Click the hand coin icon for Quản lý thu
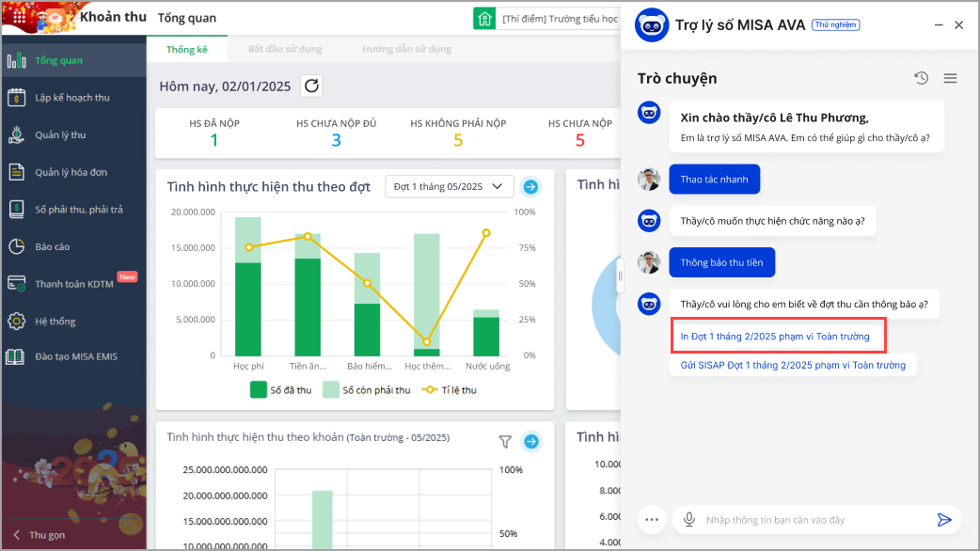The height and width of the screenshot is (551, 980). click(x=16, y=135)
